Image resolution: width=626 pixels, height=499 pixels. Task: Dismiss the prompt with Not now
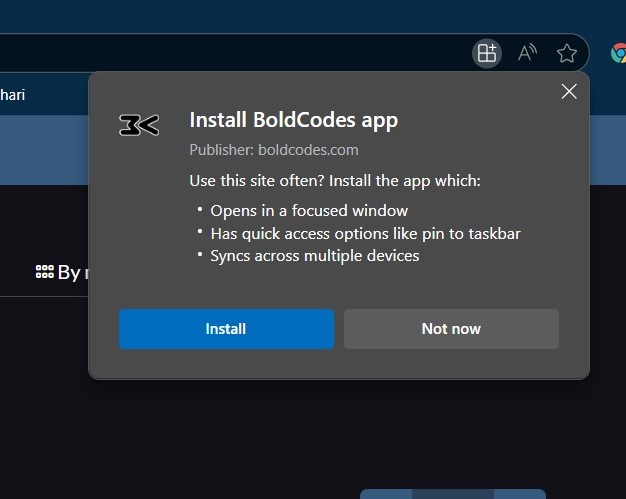451,329
